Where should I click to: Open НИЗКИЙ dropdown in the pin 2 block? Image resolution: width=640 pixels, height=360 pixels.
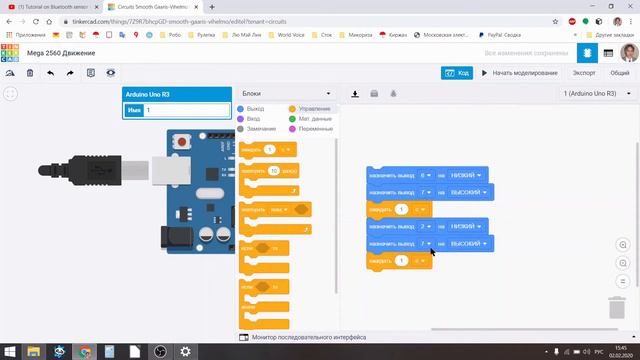click(x=465, y=227)
